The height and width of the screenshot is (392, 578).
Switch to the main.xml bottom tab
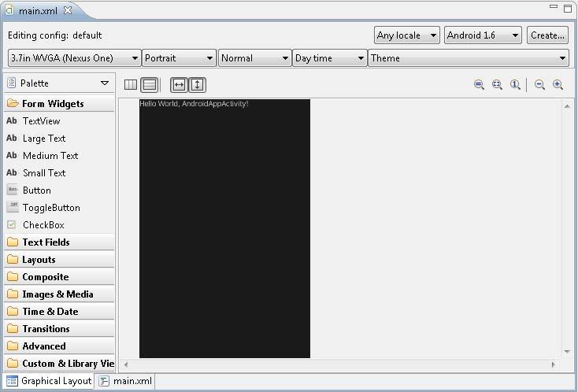click(x=126, y=381)
